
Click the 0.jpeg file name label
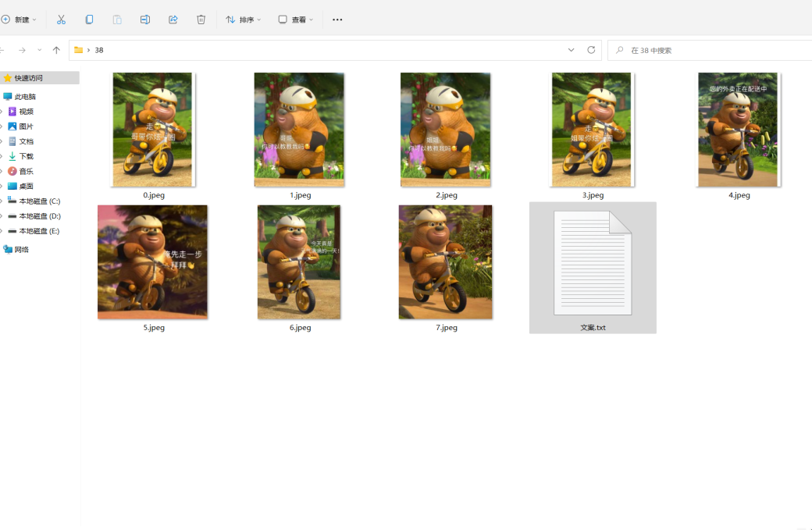tap(154, 195)
